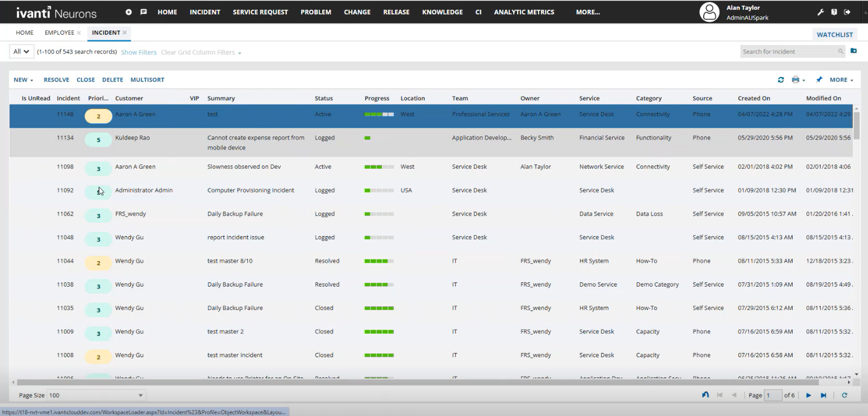Open MORE... in top navigation

[588, 12]
